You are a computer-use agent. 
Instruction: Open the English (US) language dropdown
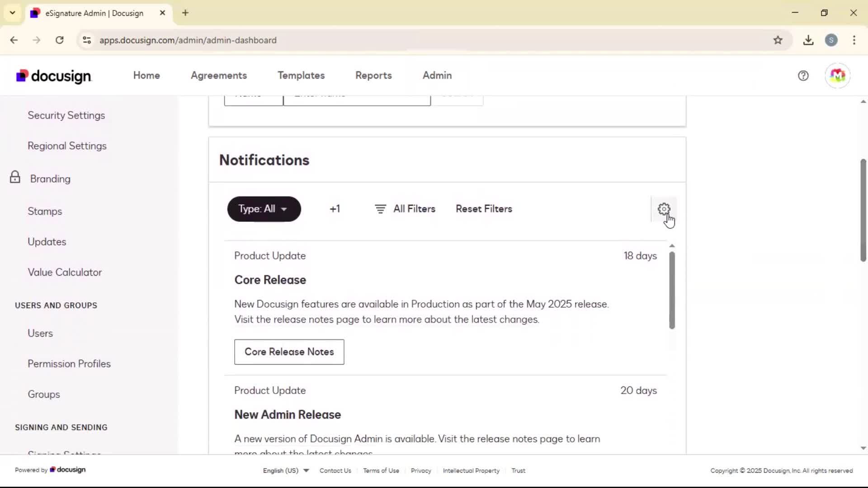tap(286, 470)
